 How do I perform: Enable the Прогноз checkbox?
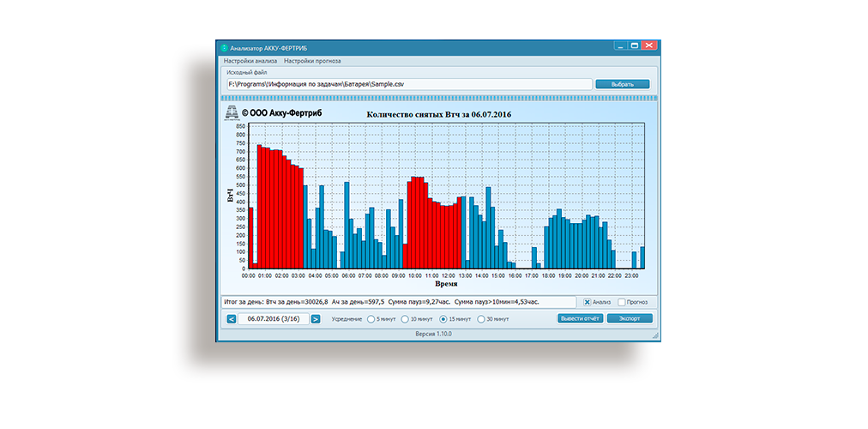pos(621,302)
